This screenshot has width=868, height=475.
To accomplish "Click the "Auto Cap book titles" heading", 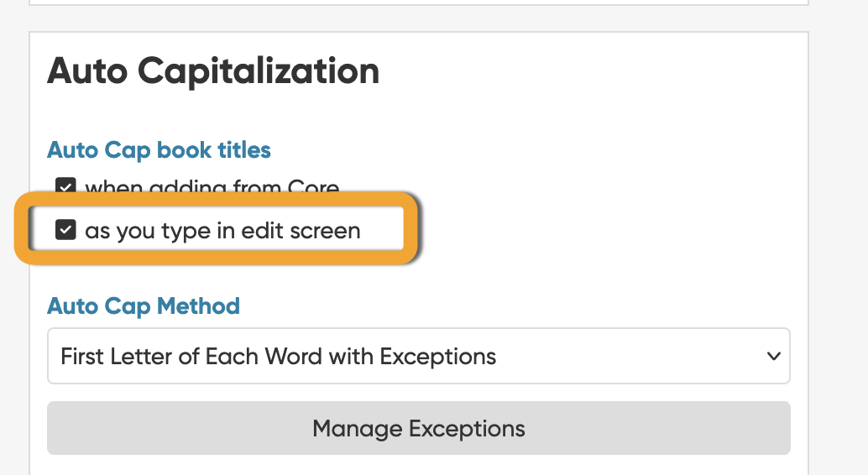I will [159, 150].
